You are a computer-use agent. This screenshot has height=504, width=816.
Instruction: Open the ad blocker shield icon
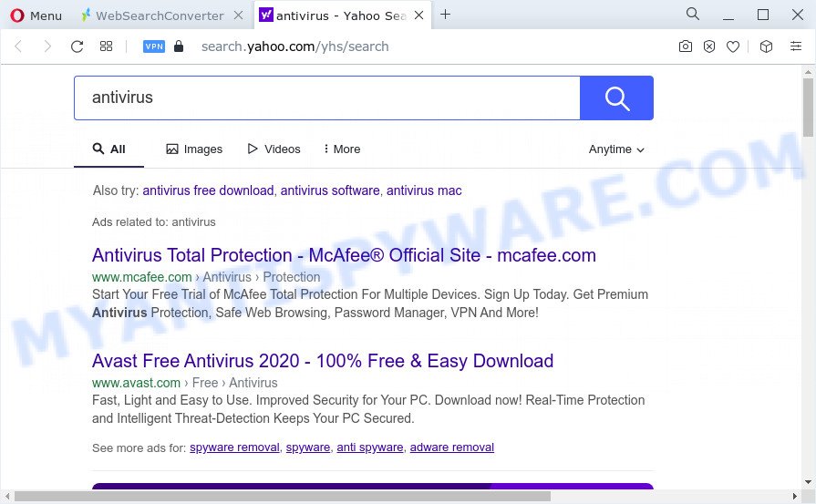coord(709,46)
